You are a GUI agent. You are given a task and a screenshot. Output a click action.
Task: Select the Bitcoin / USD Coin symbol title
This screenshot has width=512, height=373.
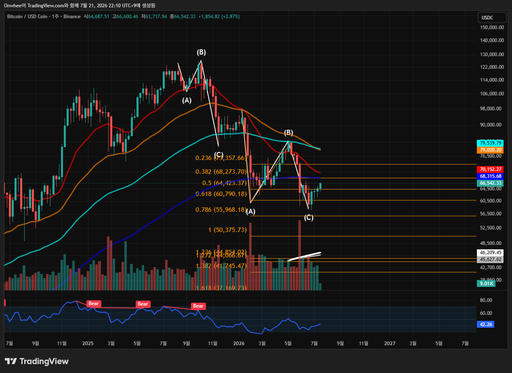pyautogui.click(x=44, y=16)
